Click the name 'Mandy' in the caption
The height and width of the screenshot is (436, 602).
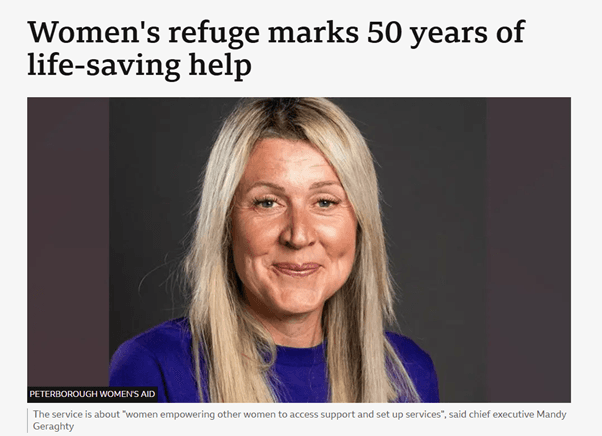(551, 415)
